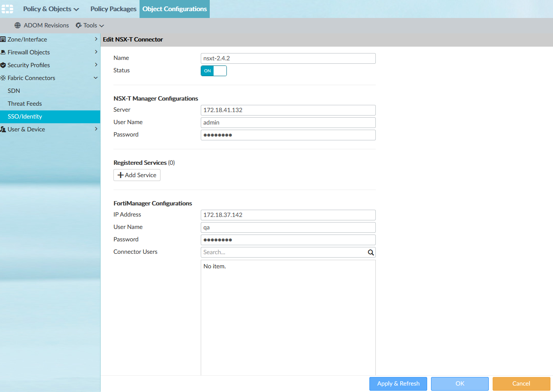Screen dimensions: 553x392
Task: Expand the Firewall Objects section arrow
Action: pyautogui.click(x=96, y=52)
